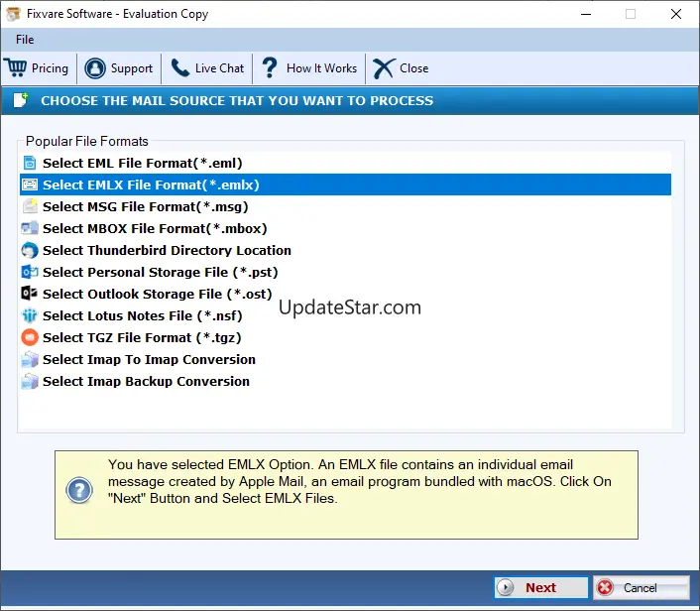The image size is (700, 611).
Task: Click the How It Works question mark icon
Action: (x=270, y=67)
